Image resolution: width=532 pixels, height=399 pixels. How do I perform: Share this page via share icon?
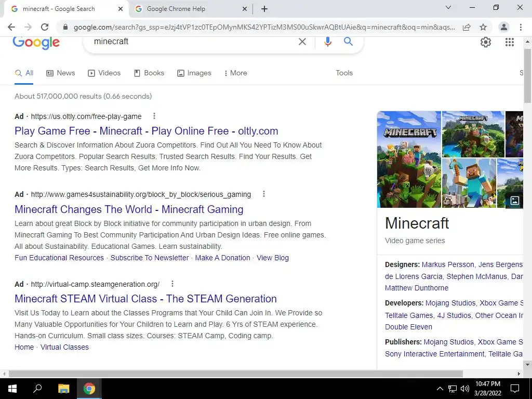tap(467, 27)
